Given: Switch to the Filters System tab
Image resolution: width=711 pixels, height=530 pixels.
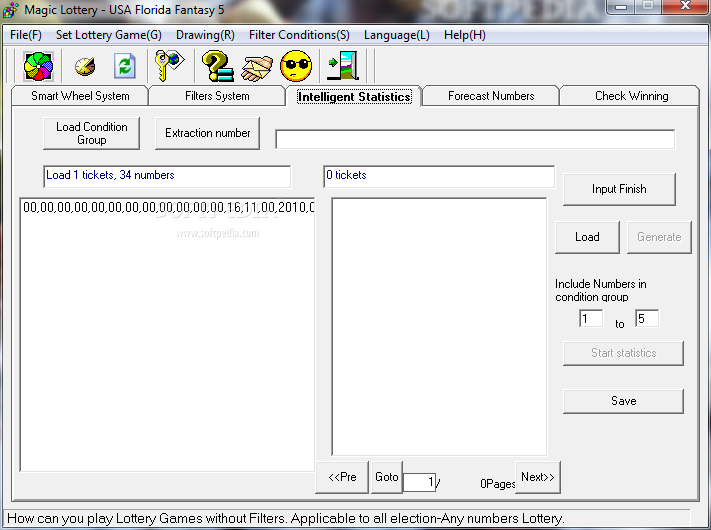Looking at the screenshot, I should (217, 96).
